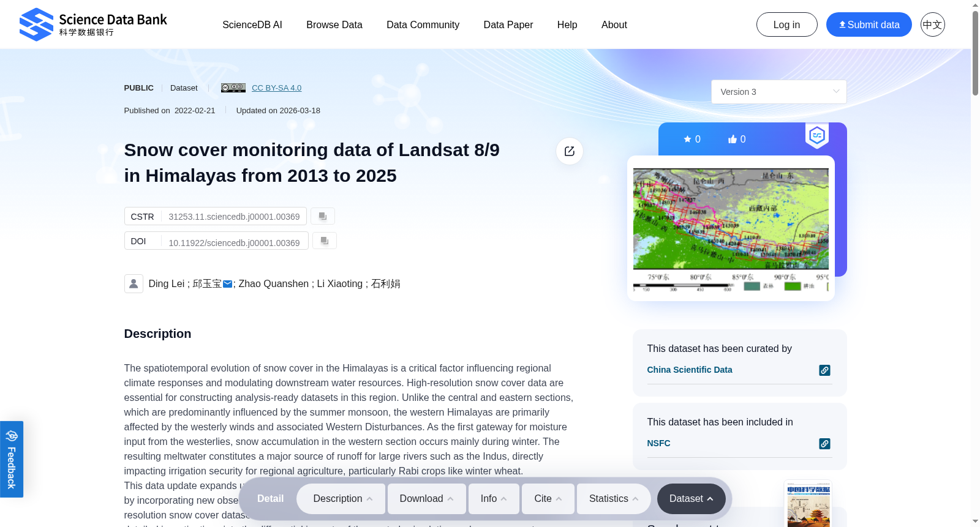Select author 石利娟
980x527 pixels.
point(386,284)
